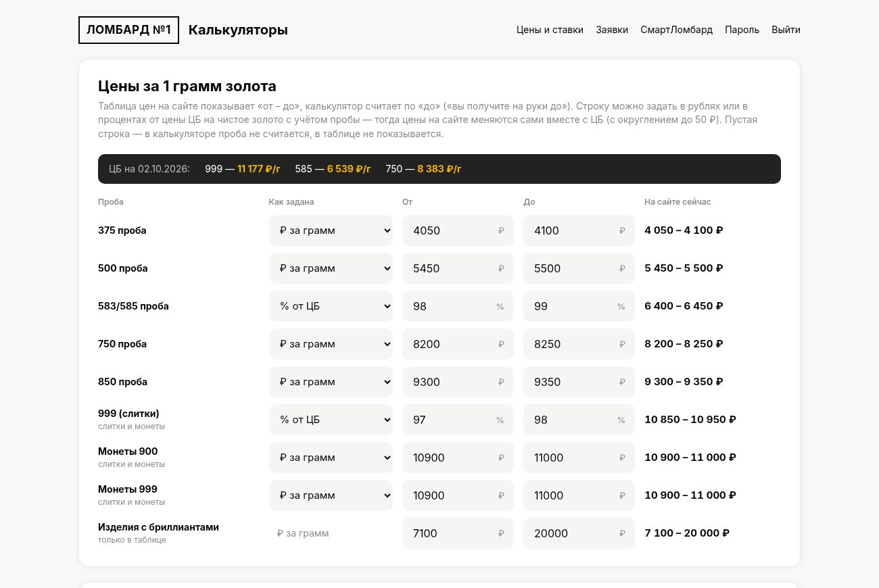Focus the От field for 750 проба
Screen dimensions: 879x588
click(458, 344)
